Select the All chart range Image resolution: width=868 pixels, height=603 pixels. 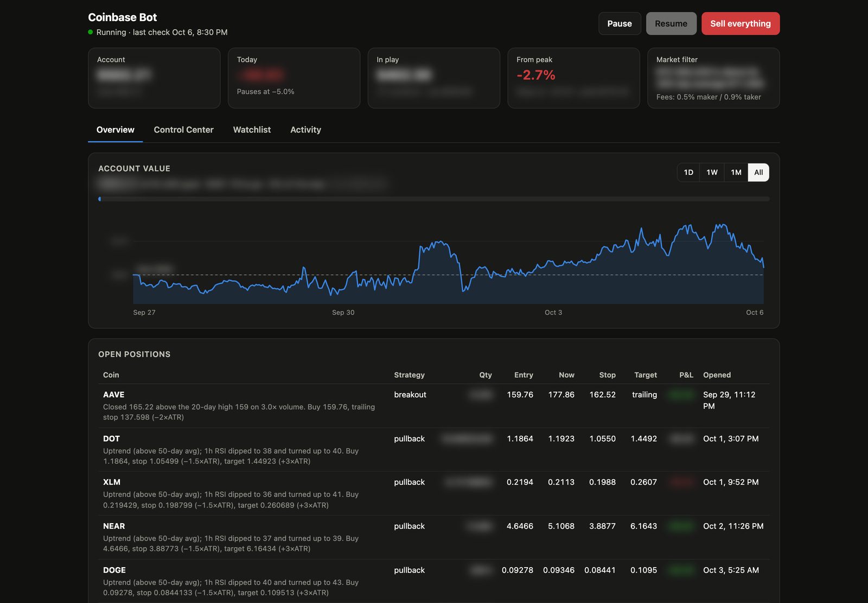pos(758,172)
